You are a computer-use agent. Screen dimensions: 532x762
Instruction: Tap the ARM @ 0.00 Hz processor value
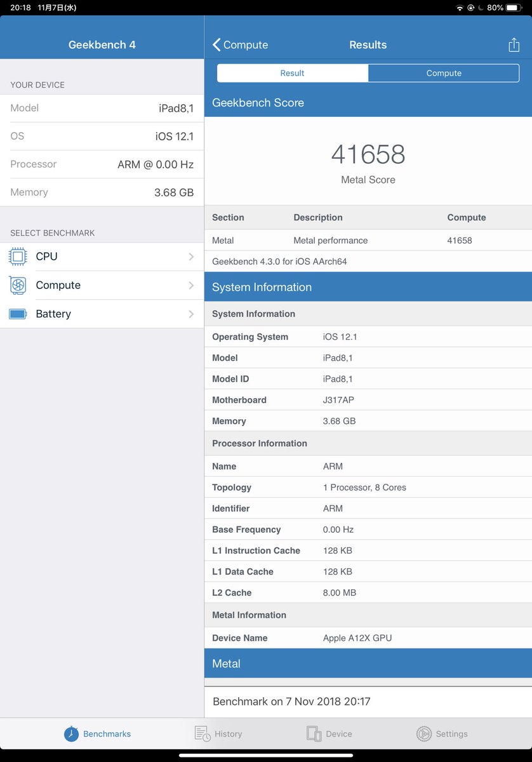pyautogui.click(x=156, y=164)
